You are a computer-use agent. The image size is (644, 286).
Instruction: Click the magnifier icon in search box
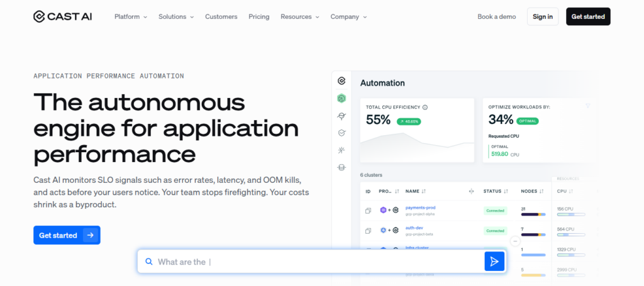click(149, 262)
